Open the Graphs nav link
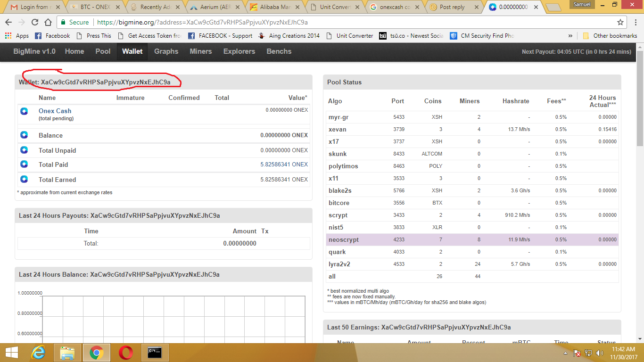 [166, 51]
